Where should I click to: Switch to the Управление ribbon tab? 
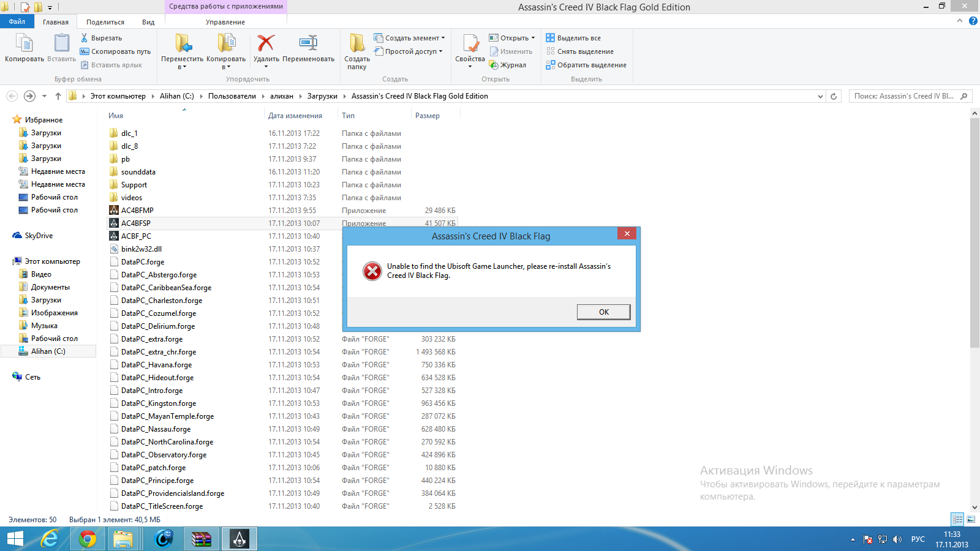(225, 22)
